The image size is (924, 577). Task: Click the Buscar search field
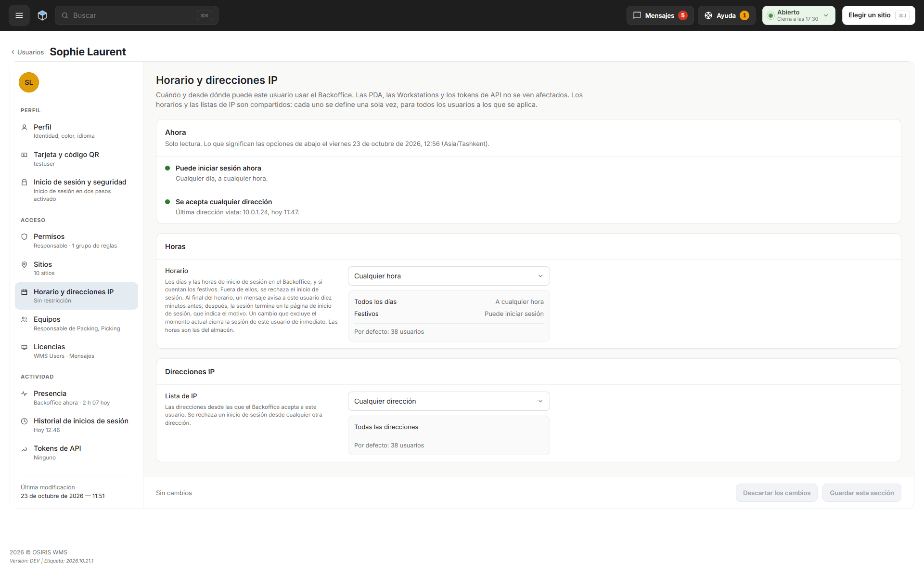tap(137, 15)
